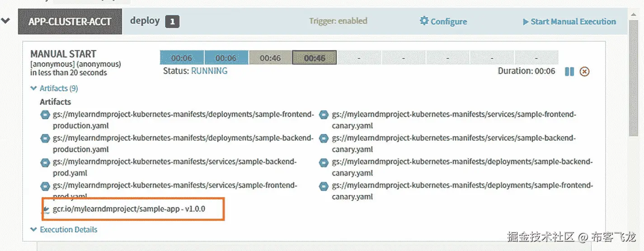Click the deployments/sample-frontend-production.yaml artifact
644x251 pixels.
click(183, 120)
